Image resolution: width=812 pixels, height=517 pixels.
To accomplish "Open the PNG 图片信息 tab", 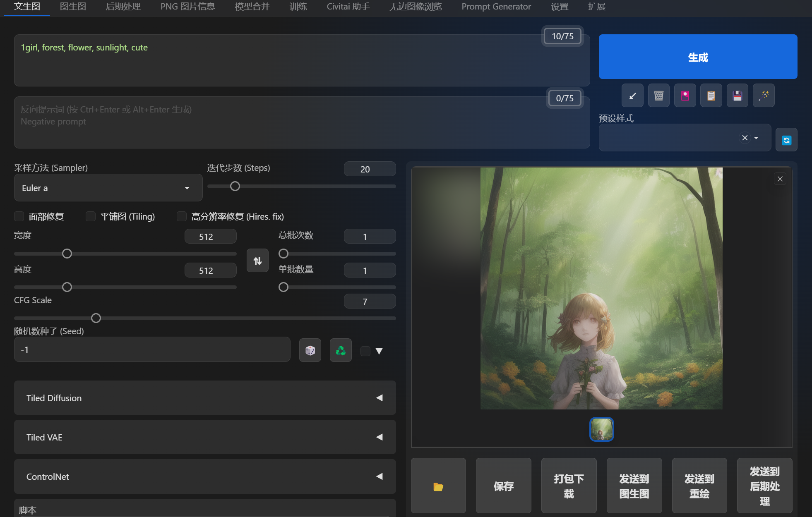I will coord(188,7).
